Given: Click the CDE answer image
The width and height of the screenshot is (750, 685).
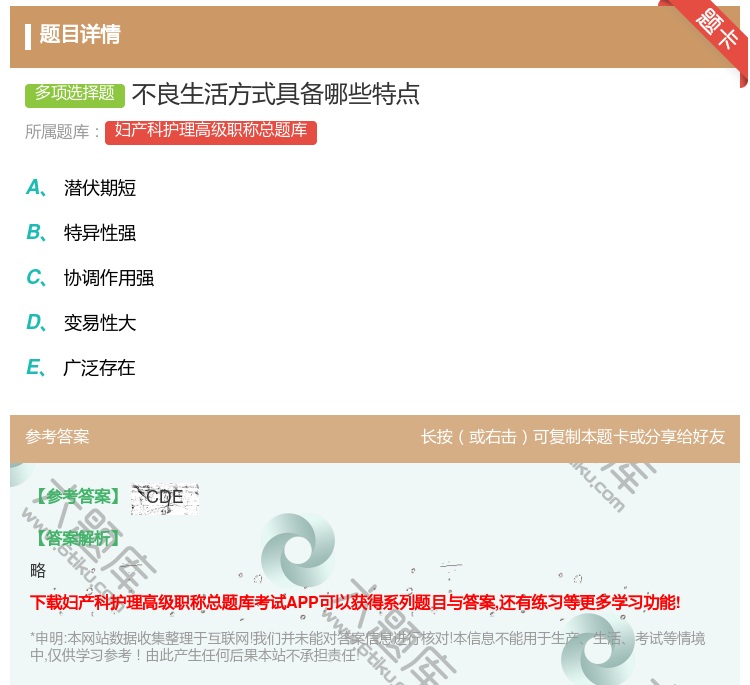Looking at the screenshot, I should (x=165, y=498).
